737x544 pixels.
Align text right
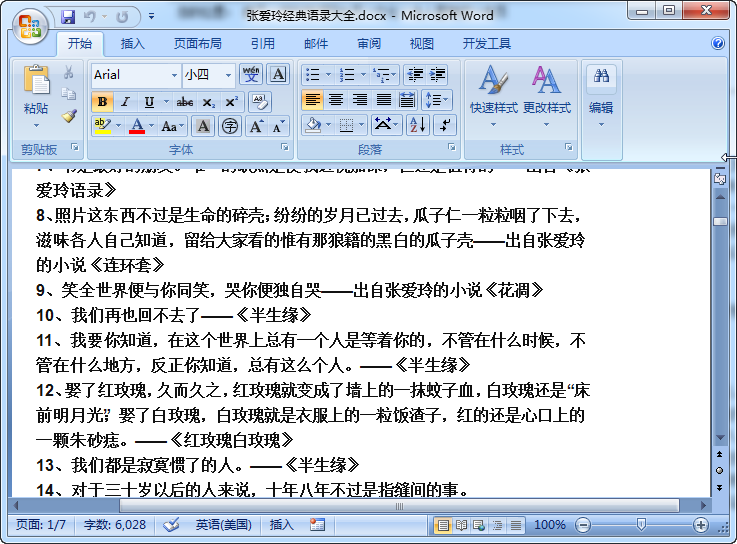[x=360, y=99]
